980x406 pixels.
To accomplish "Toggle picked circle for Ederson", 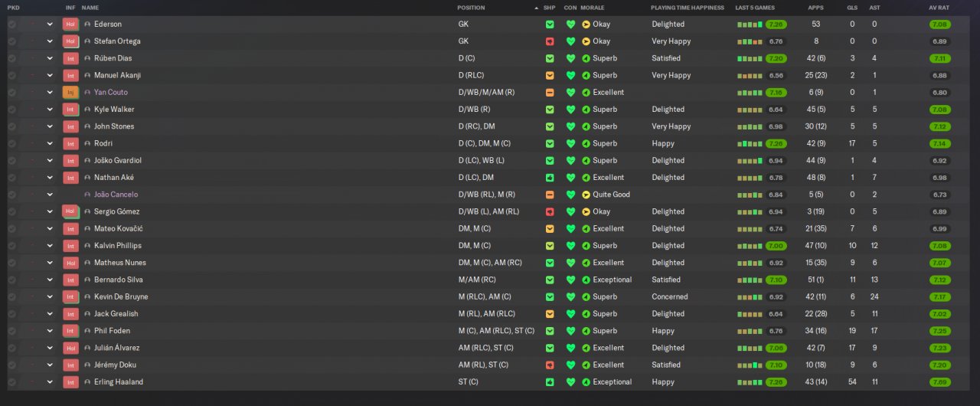I will click(x=11, y=25).
